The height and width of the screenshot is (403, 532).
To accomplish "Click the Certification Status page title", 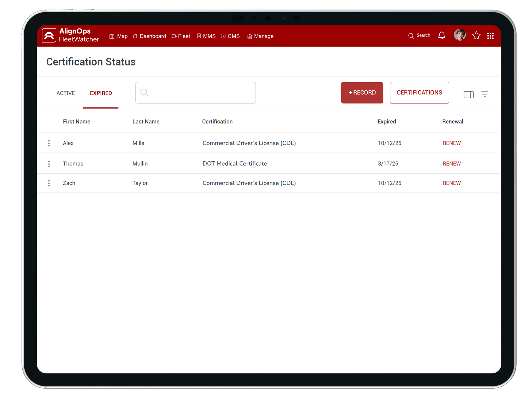I will (91, 62).
